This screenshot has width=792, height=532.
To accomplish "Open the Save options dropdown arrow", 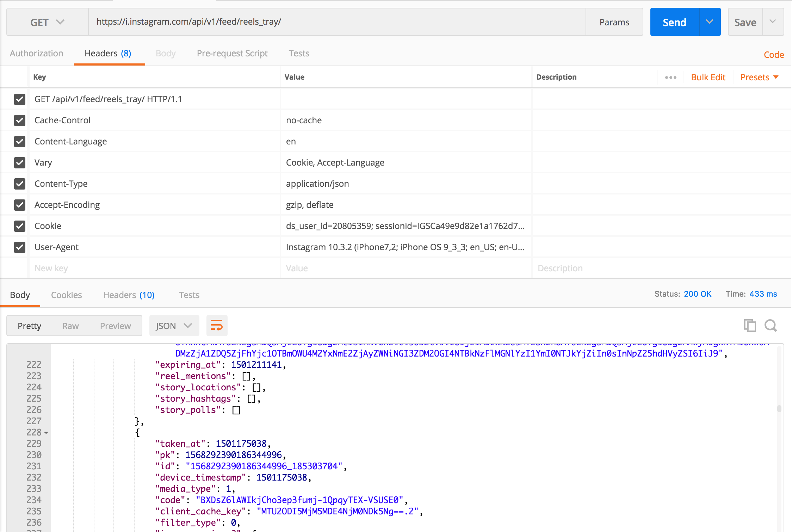I will pyautogui.click(x=773, y=22).
